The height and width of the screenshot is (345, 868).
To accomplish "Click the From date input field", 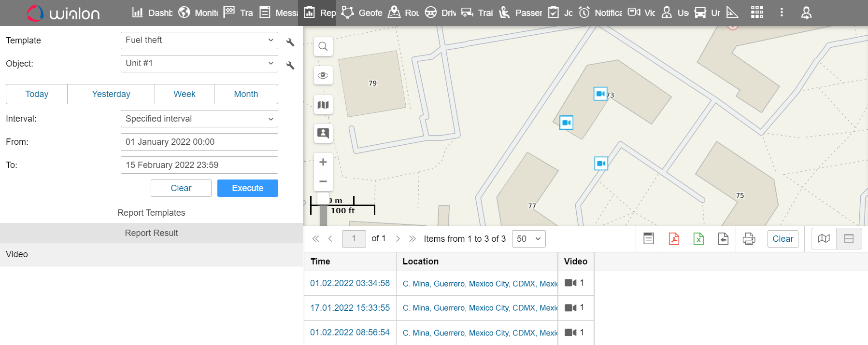I will tap(199, 142).
